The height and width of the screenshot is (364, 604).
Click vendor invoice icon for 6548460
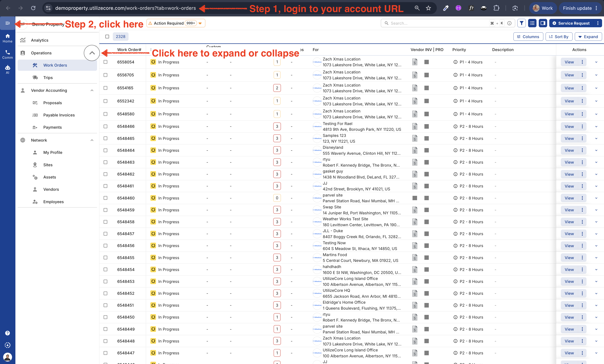[415, 198]
